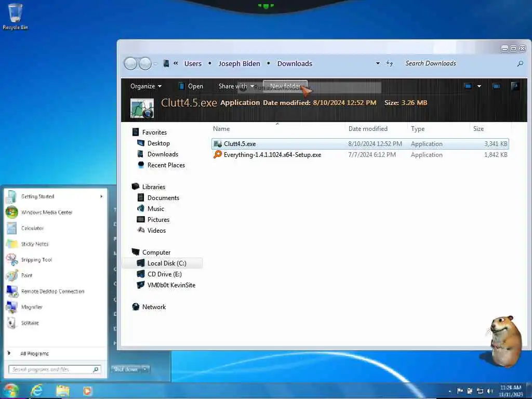Click the Clutt4.5.exe preview thumbnail
The width and height of the screenshot is (532, 399).
(142, 108)
